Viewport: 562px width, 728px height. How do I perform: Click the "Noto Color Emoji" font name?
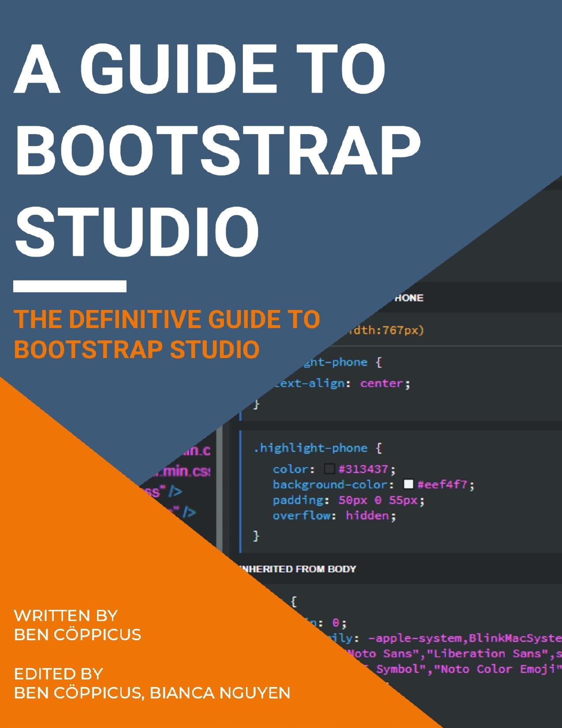click(499, 669)
